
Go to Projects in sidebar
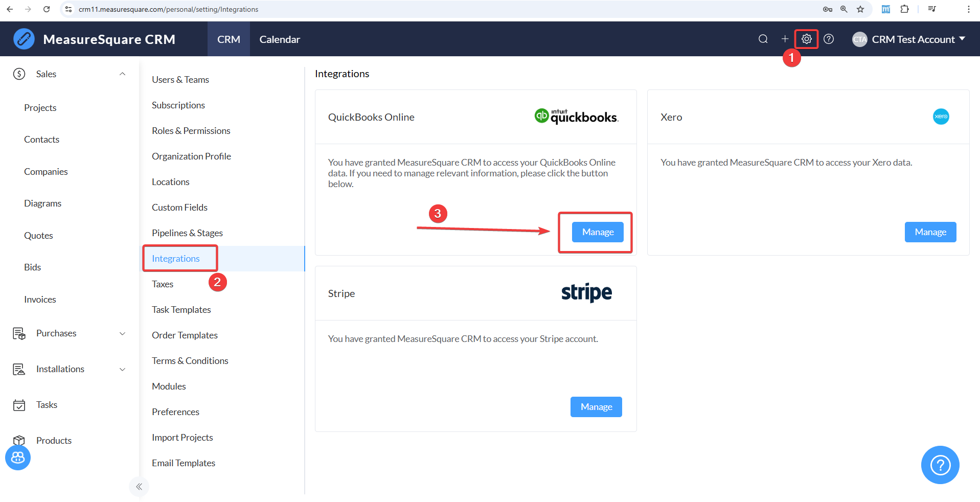[40, 108]
